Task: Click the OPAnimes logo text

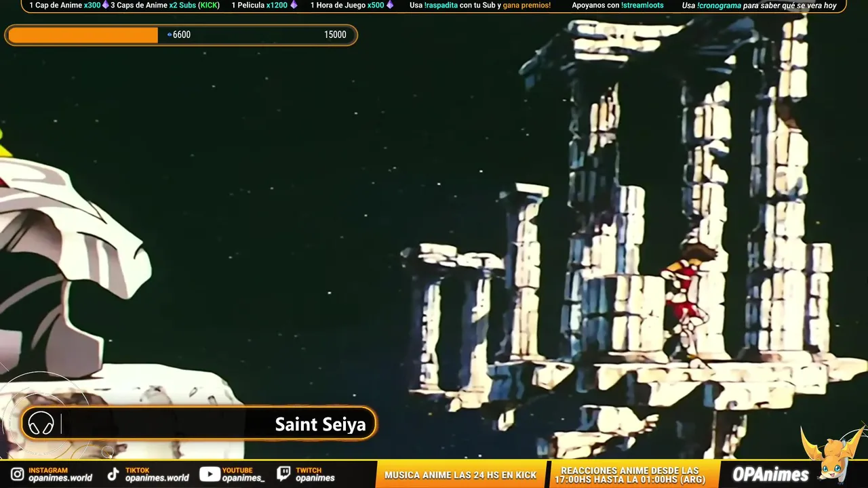Action: click(x=770, y=474)
